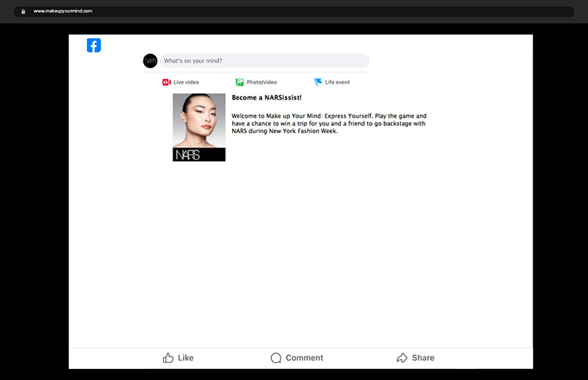This screenshot has width=588, height=380.
Task: Click the Like text label
Action: tap(186, 358)
